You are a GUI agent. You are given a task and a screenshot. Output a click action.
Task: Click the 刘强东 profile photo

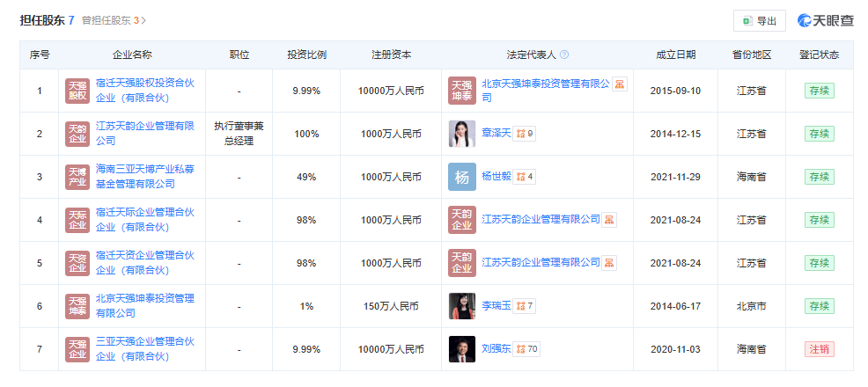pos(462,349)
